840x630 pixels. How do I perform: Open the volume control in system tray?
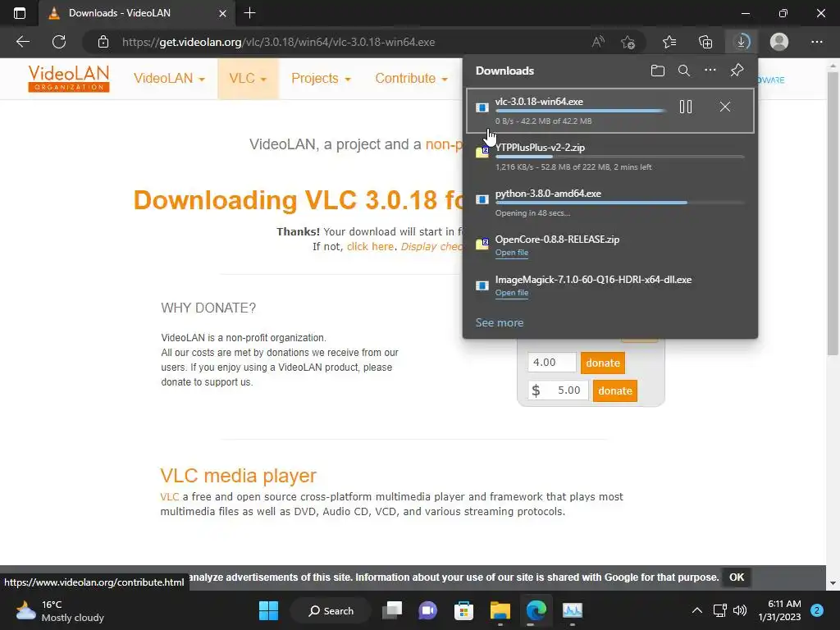point(740,610)
